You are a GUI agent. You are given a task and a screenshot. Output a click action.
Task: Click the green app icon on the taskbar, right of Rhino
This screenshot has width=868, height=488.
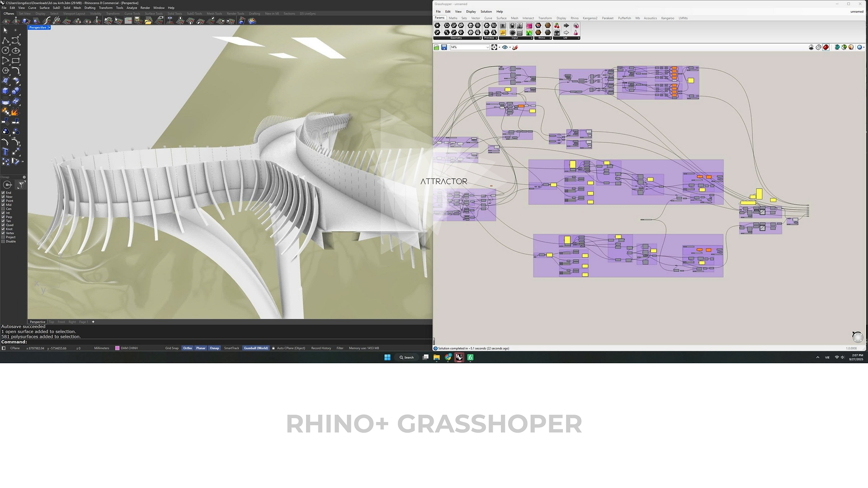(471, 357)
